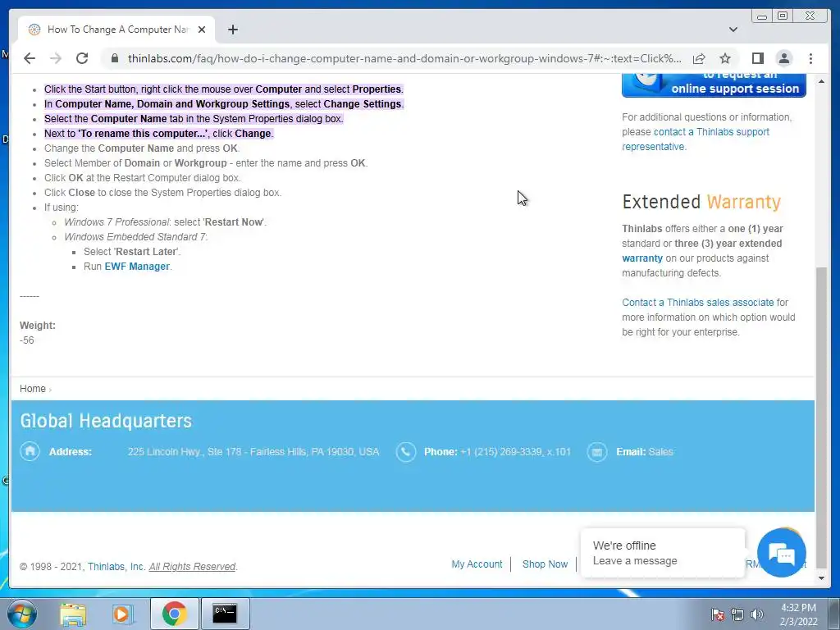This screenshot has width=840, height=630.
Task: Click the vertical scrollbar thumb
Action: click(x=821, y=418)
